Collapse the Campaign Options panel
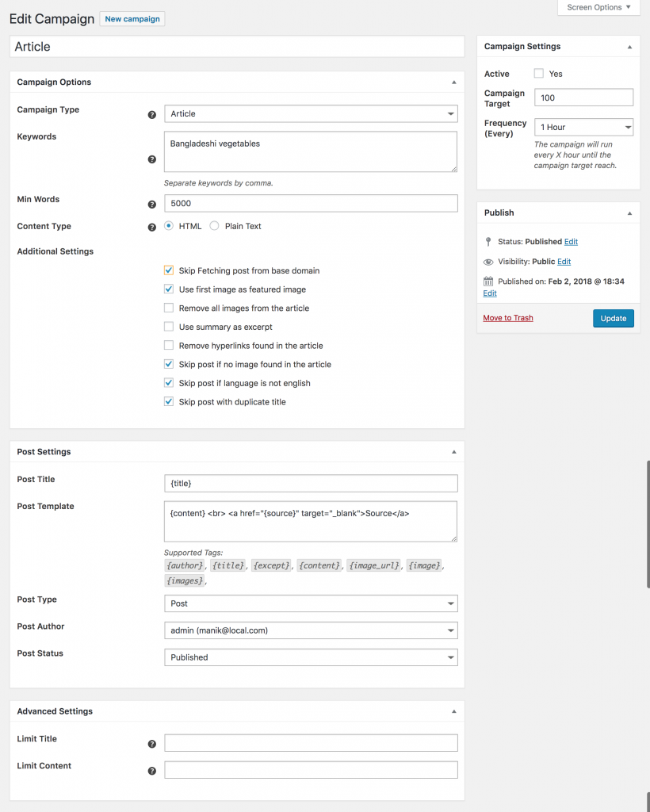The image size is (650, 812). (454, 82)
